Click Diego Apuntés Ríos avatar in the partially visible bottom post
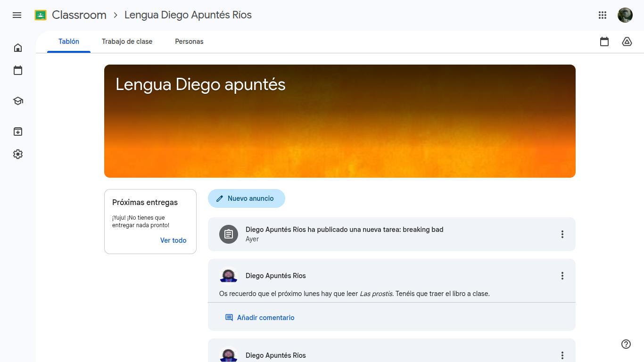644x362 pixels. coord(229,354)
